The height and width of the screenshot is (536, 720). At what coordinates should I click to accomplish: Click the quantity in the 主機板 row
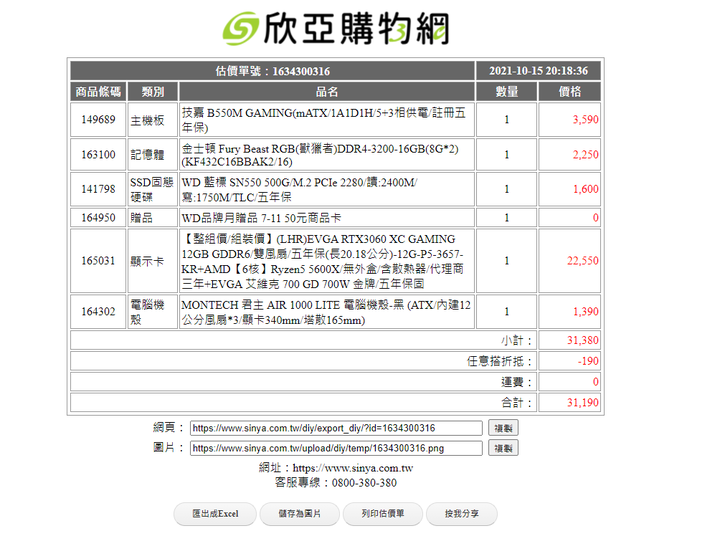tap(506, 120)
